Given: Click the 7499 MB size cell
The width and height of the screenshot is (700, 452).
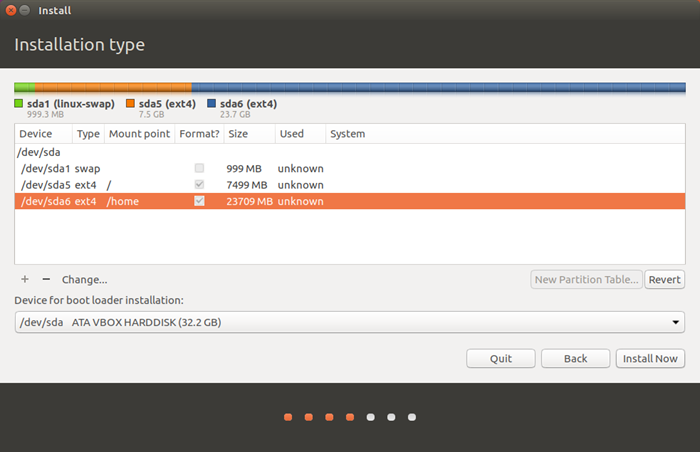Looking at the screenshot, I should (247, 184).
